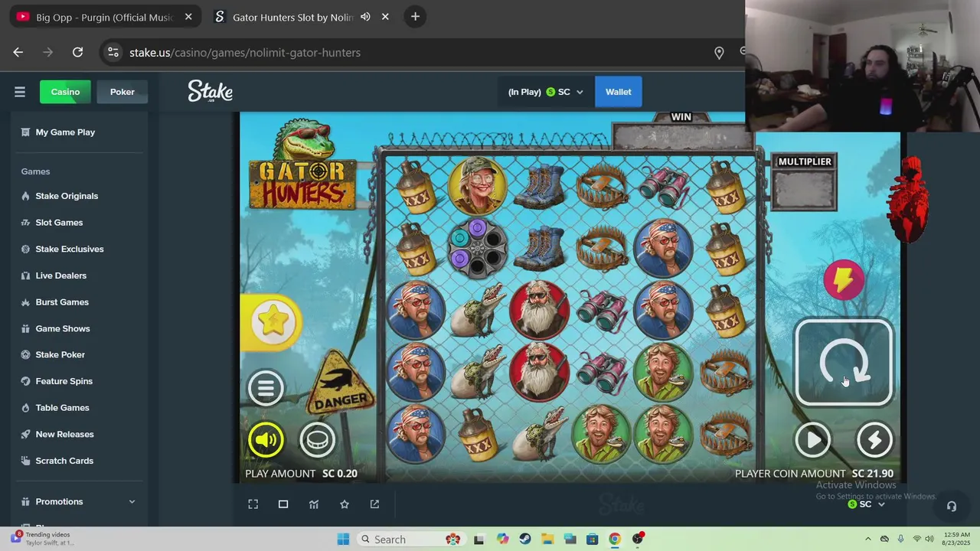Pop out the game in new window
Viewport: 980px width, 551px height.
[x=374, y=504]
